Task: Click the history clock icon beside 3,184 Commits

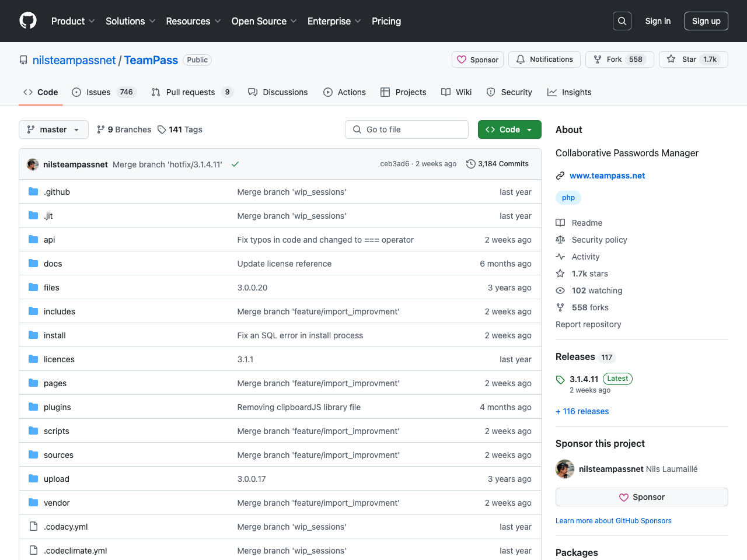Action: coord(470,164)
